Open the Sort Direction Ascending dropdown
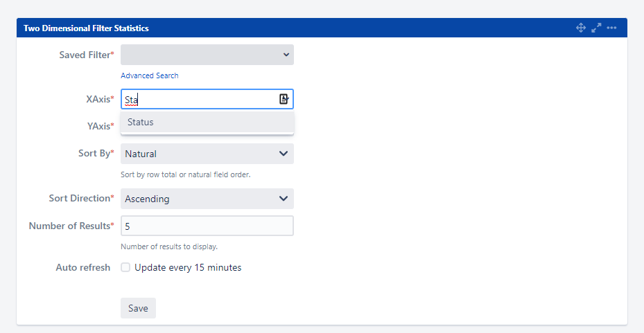644x333 pixels. (207, 199)
